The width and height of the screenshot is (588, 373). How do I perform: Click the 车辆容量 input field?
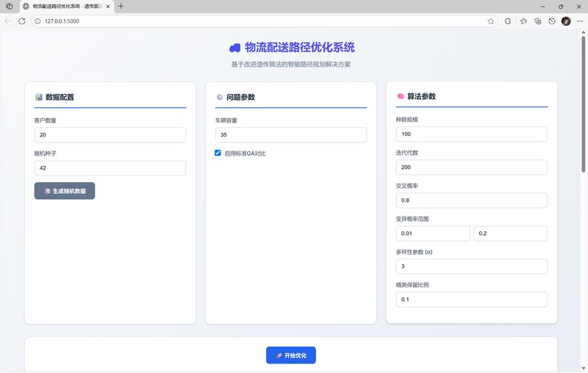[x=291, y=135]
